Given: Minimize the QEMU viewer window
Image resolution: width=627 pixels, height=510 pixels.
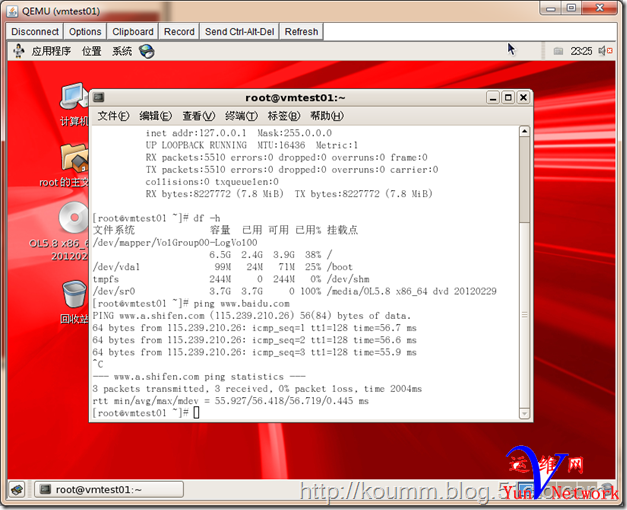Looking at the screenshot, I should pos(551,8).
